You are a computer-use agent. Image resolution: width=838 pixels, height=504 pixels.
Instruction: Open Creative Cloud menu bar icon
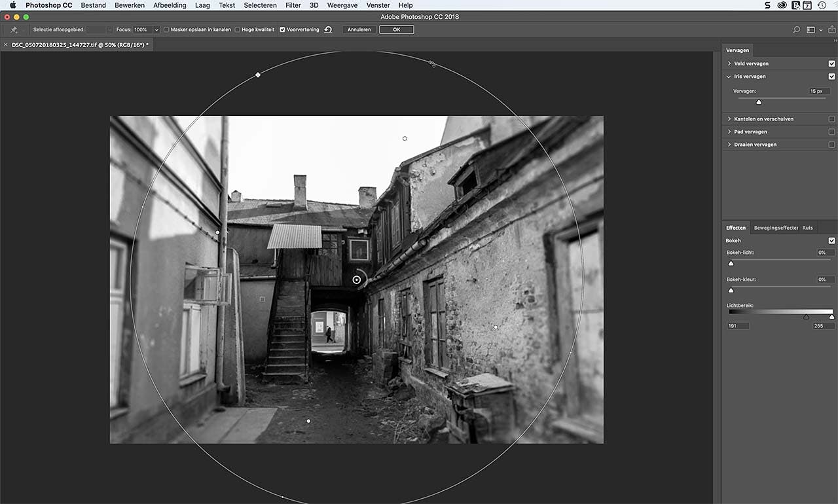[782, 5]
